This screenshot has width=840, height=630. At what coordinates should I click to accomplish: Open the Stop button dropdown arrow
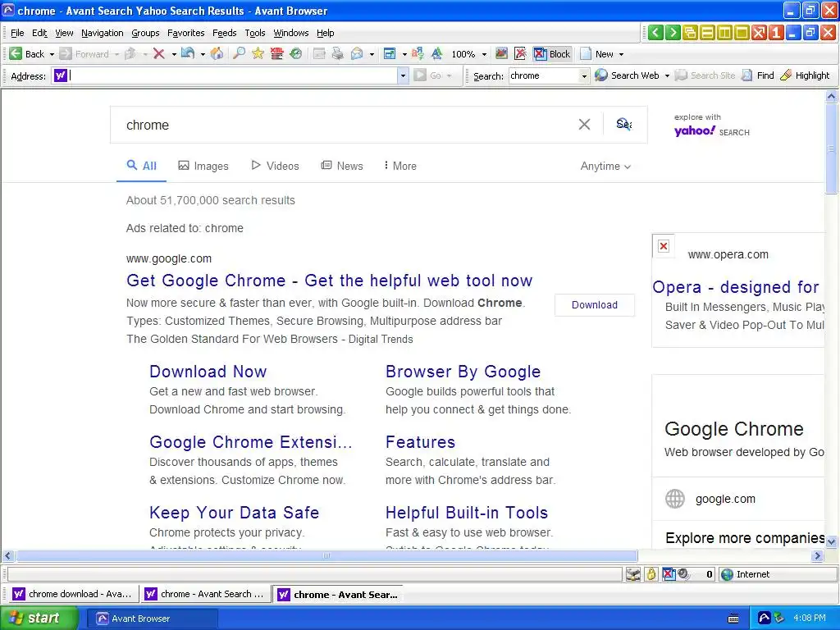174,54
